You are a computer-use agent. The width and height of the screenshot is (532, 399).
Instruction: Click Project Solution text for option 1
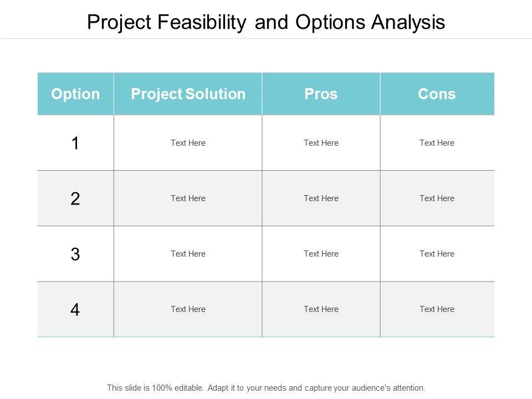188,143
